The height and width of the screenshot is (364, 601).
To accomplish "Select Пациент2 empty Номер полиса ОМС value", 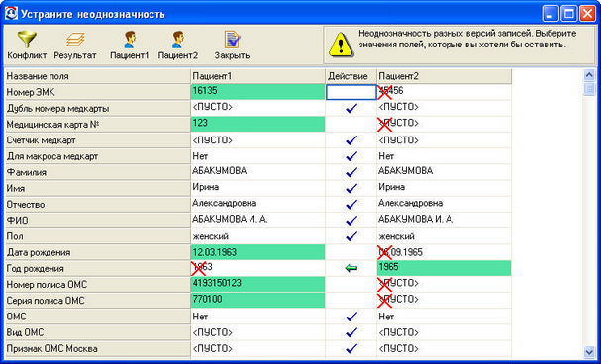I will [x=444, y=285].
